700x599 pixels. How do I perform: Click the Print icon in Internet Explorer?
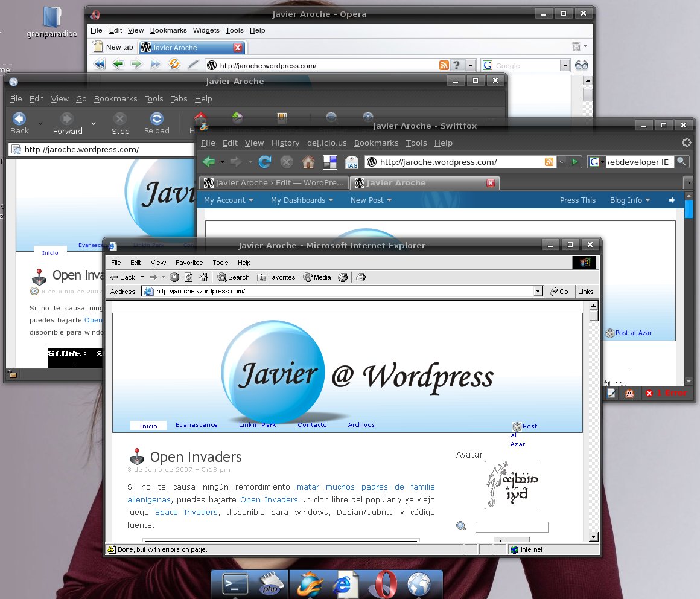point(361,277)
